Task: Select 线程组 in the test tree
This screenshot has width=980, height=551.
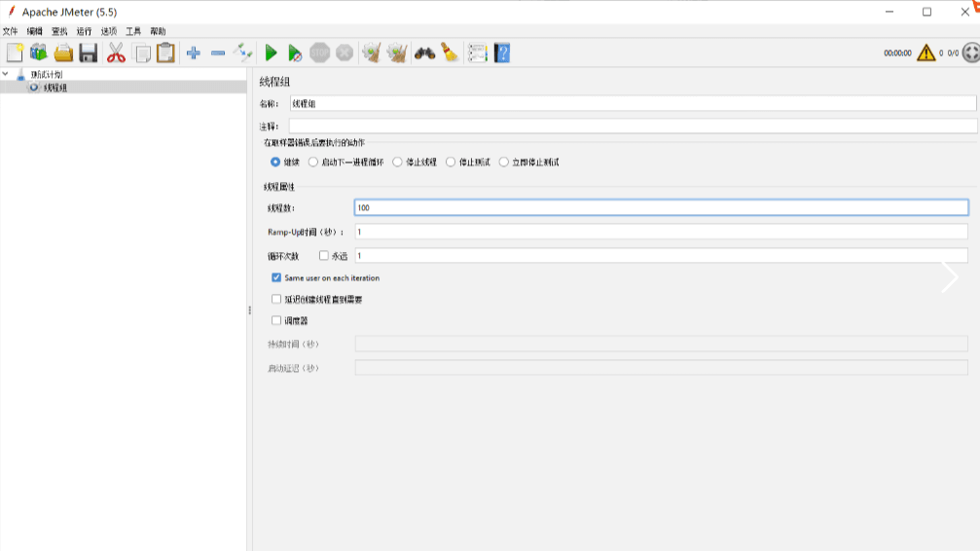Action: click(x=54, y=88)
